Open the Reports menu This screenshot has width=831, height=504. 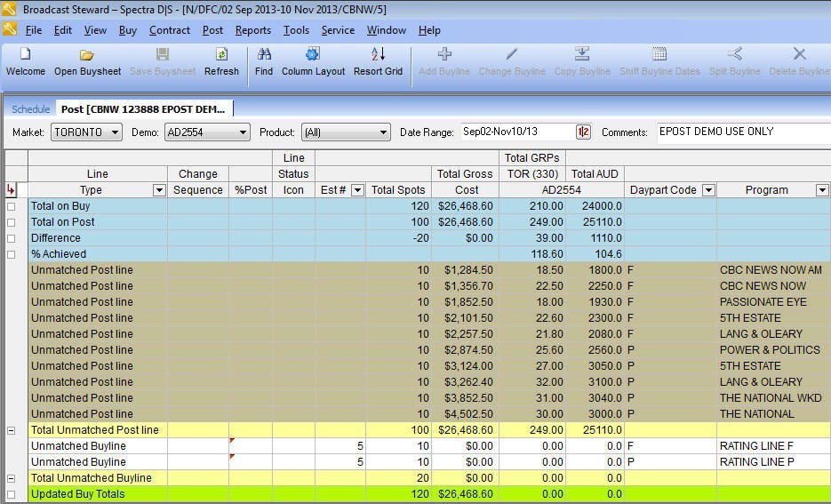point(252,30)
